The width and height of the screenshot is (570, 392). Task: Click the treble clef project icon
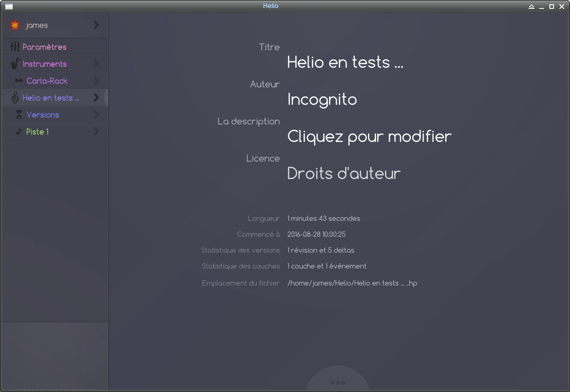[x=15, y=97]
